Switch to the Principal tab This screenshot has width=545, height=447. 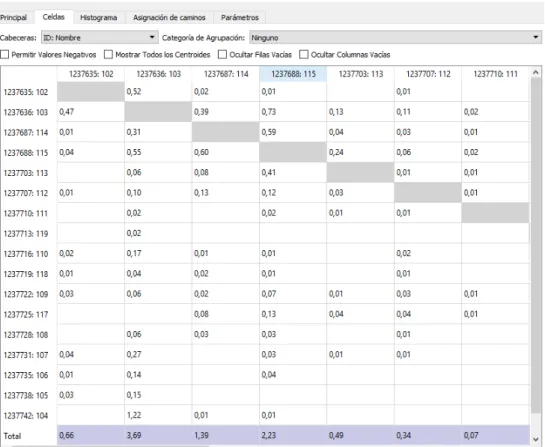pyautogui.click(x=13, y=17)
